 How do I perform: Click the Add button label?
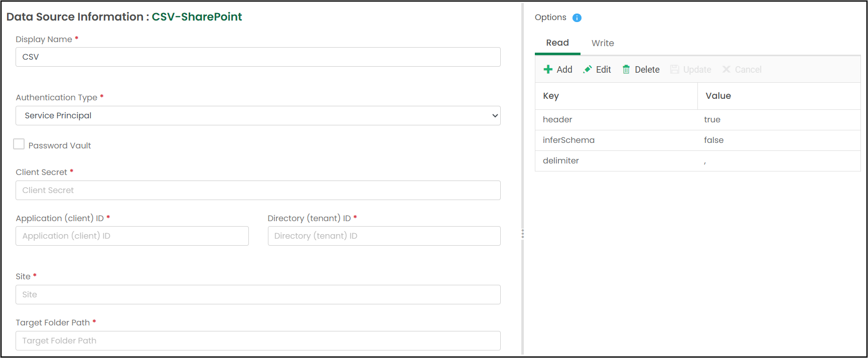(564, 70)
